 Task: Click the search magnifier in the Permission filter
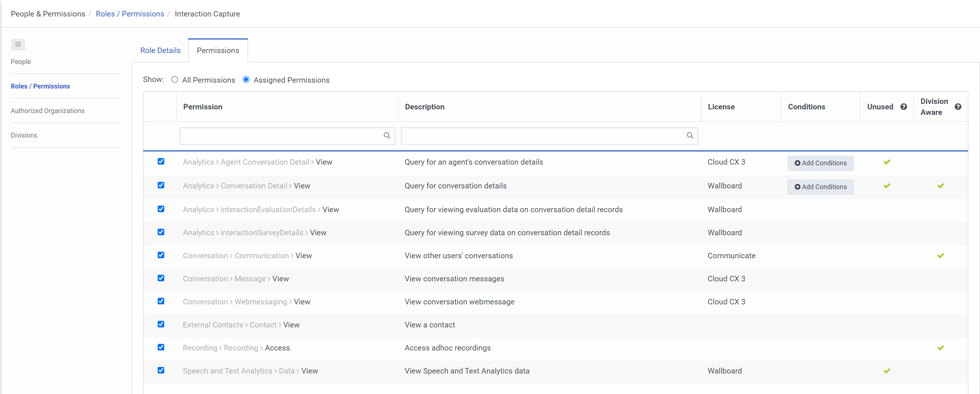click(387, 135)
